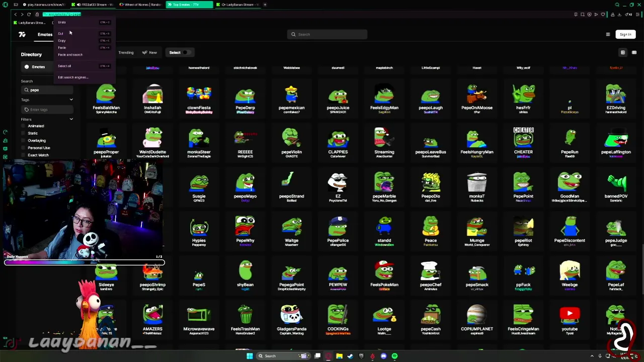644x362 pixels.
Task: Select the FeelsEdgyMan emote
Action: (384, 98)
